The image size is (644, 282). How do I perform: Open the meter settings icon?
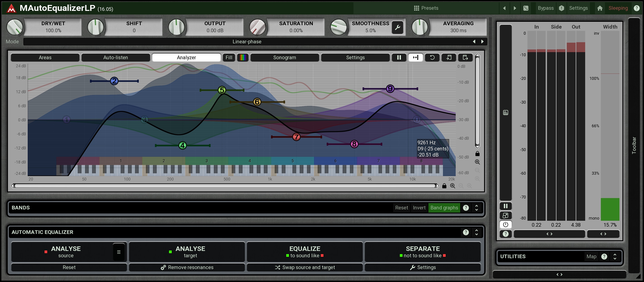coord(505,113)
